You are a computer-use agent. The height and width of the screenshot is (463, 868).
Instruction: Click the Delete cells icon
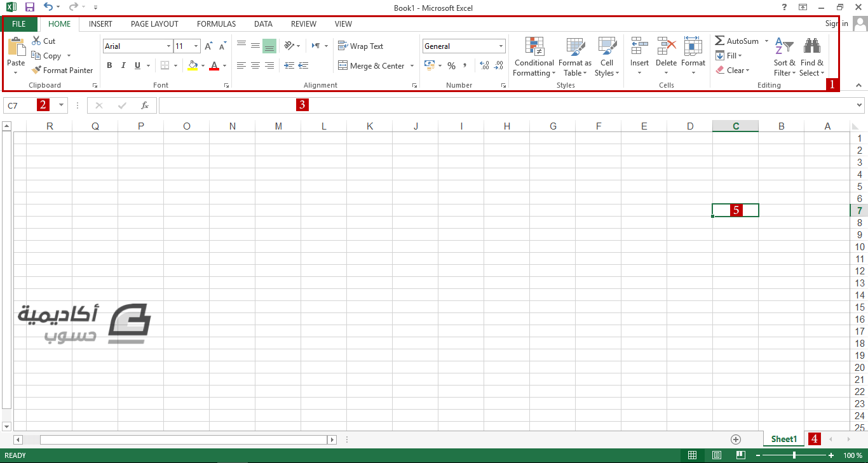[667, 46]
